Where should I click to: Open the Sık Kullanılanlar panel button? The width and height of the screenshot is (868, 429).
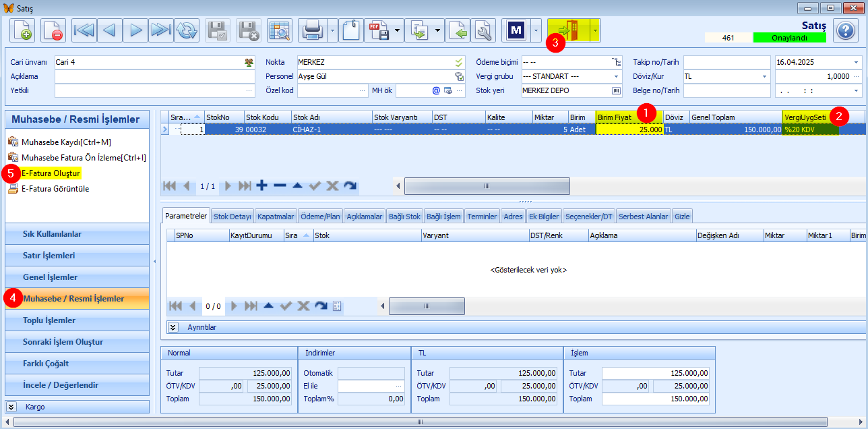click(x=77, y=234)
